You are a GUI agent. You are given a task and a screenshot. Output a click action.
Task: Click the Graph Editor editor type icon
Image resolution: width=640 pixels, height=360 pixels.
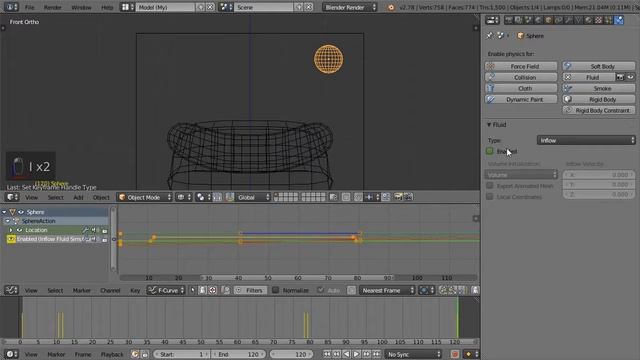(x=11, y=290)
